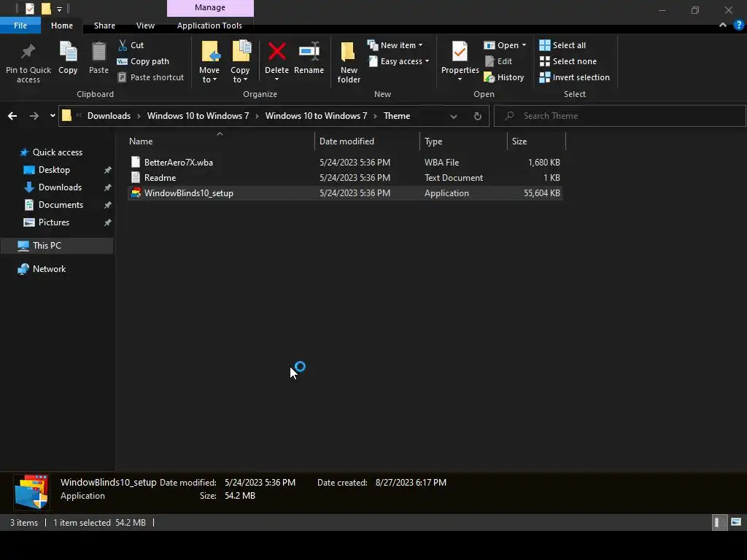Viewport: 747px width, 560px height.
Task: Sort by Name column header
Action: (220, 141)
